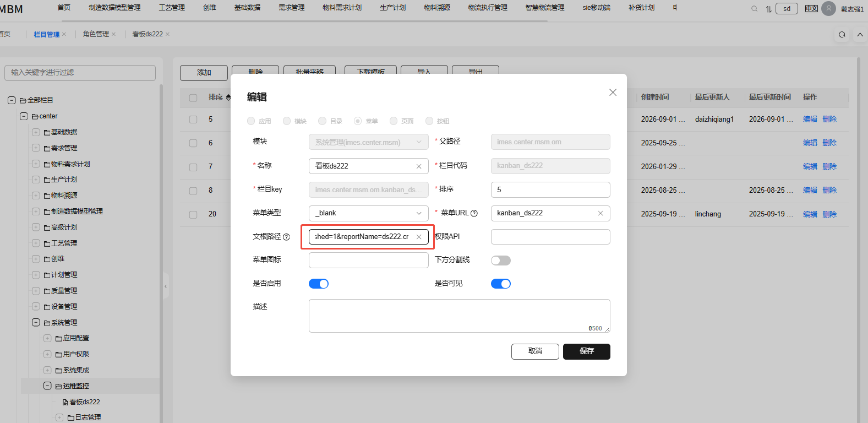Viewport: 868px width, 423px height.
Task: Toggle the 是否可见 switch
Action: (x=500, y=284)
